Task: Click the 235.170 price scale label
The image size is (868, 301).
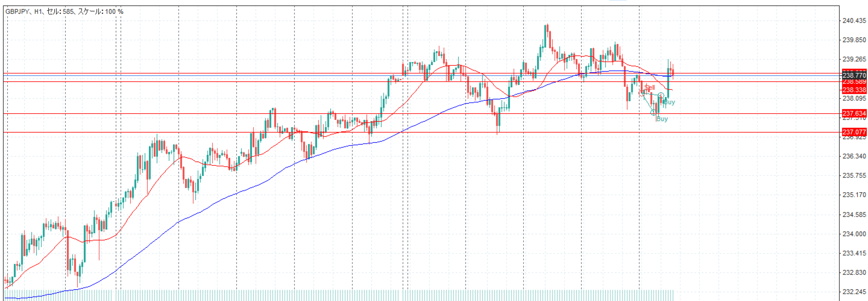Action: (854, 195)
